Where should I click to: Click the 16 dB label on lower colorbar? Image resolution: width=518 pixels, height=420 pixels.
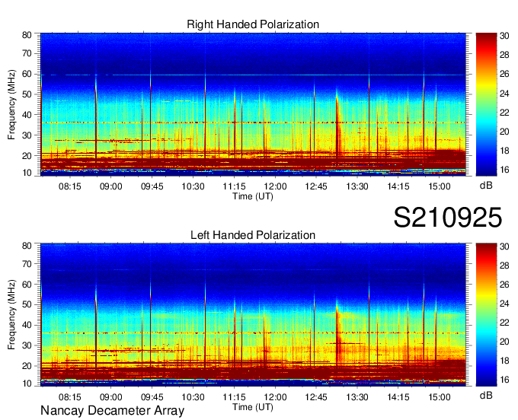pyautogui.click(x=504, y=380)
